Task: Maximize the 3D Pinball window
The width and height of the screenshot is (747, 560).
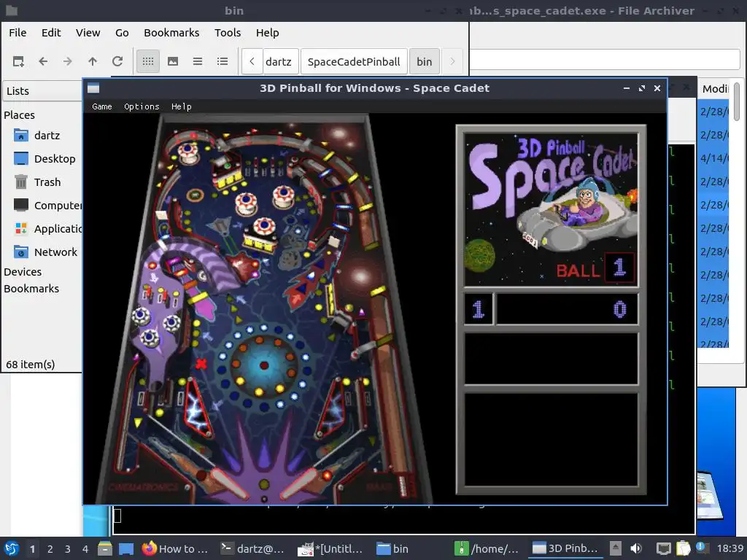Action: tap(642, 88)
